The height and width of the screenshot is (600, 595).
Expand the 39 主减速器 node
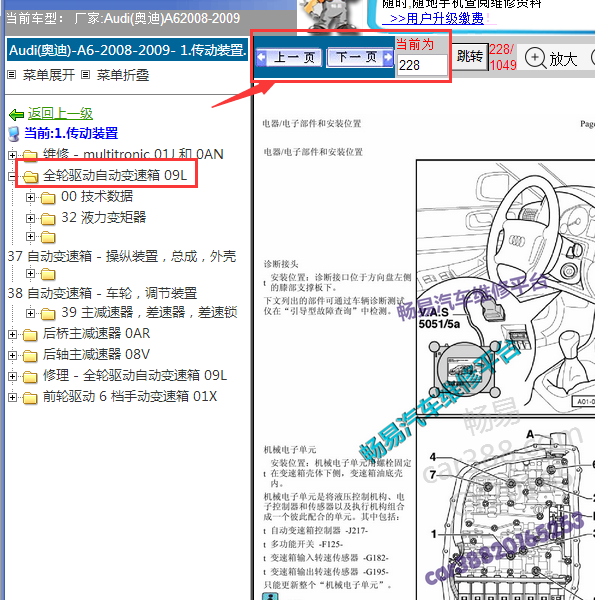click(x=30, y=313)
